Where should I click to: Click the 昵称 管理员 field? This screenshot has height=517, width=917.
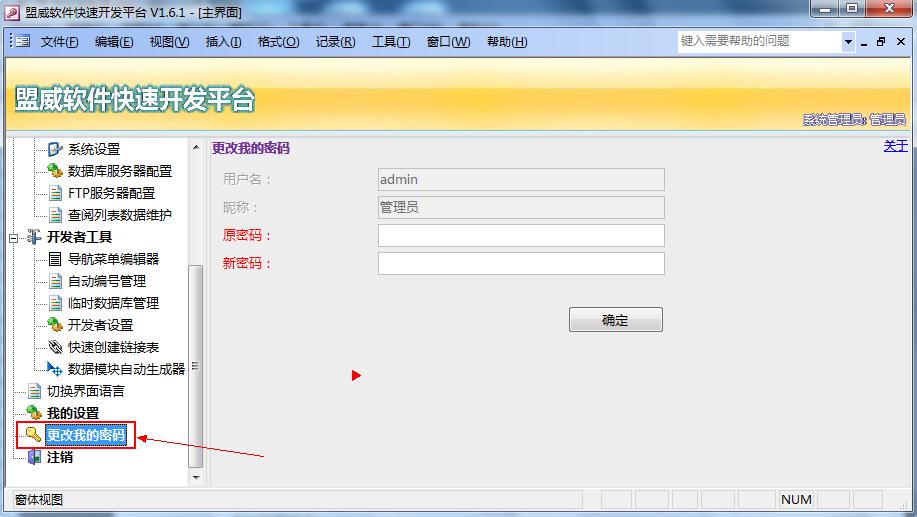pos(521,207)
